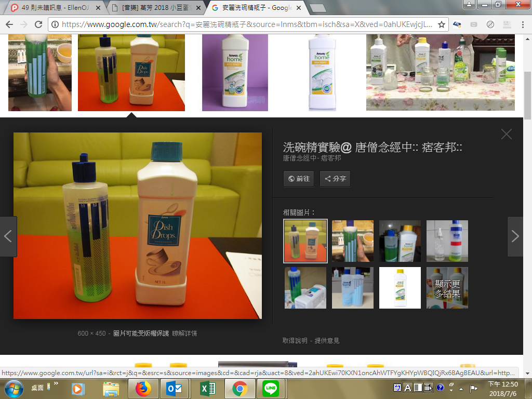
Task: Switch to the 49 則未讀訊息 tab
Action: pyautogui.click(x=55, y=7)
